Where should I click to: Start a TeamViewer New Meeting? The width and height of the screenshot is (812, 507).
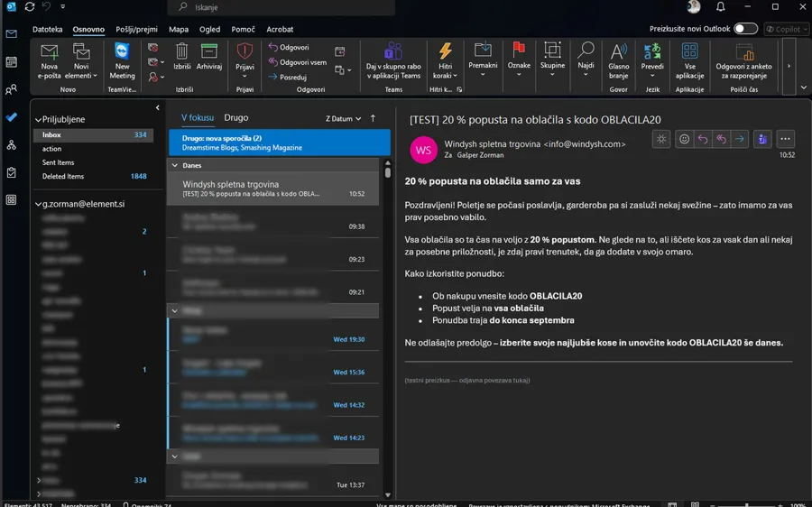point(122,61)
